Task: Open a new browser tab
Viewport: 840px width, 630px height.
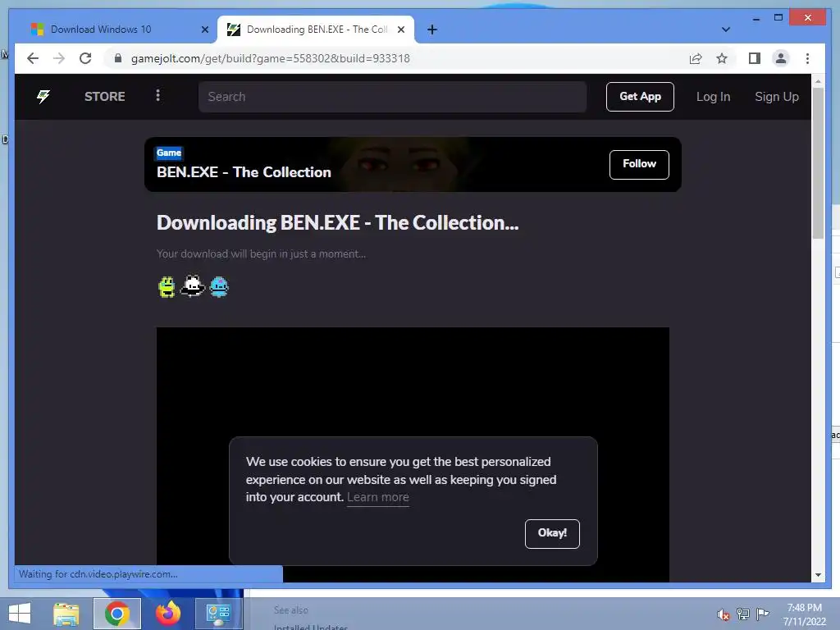Action: (432, 30)
